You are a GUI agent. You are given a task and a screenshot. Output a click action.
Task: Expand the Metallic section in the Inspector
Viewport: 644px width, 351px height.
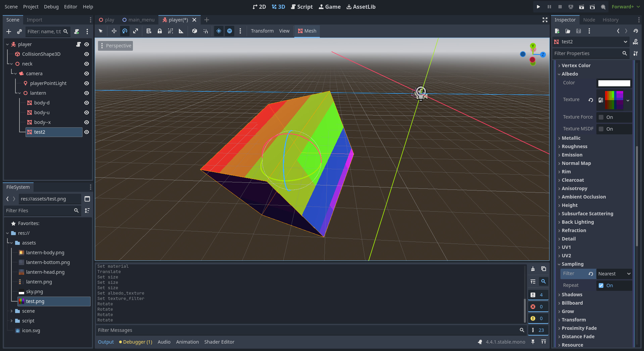point(571,138)
